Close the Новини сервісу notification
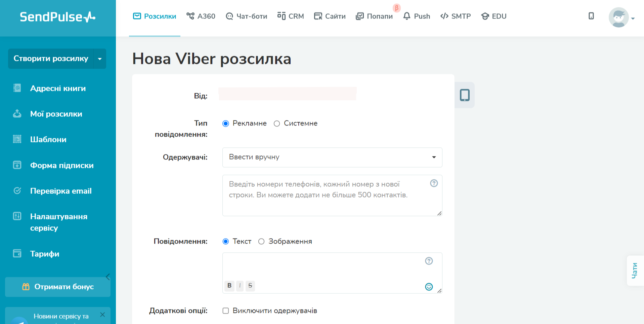Image resolution: width=644 pixels, height=324 pixels. tap(102, 315)
